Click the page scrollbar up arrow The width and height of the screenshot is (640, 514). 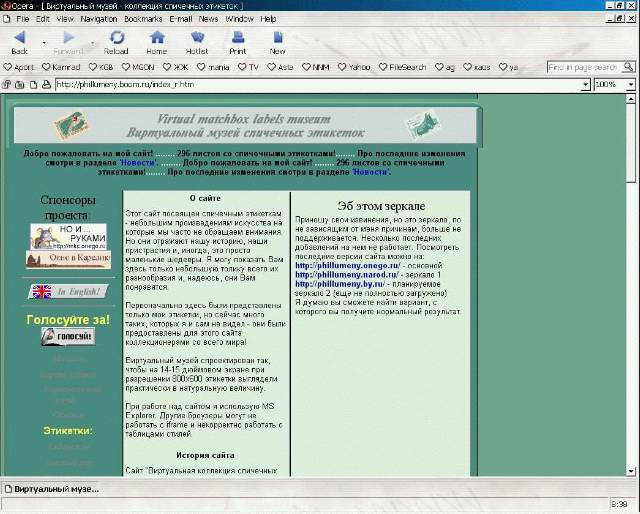tap(631, 99)
